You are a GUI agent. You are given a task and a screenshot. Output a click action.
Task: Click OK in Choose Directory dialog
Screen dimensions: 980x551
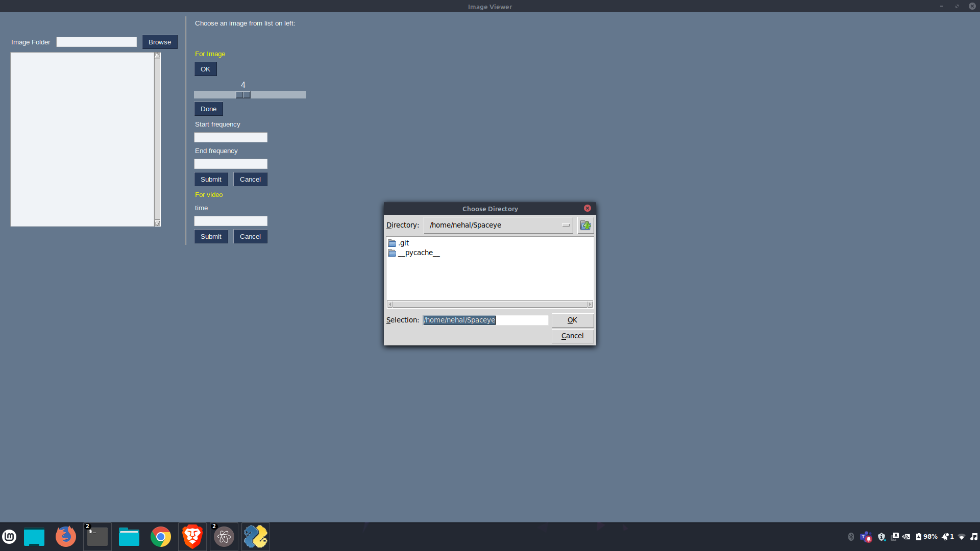click(x=572, y=320)
